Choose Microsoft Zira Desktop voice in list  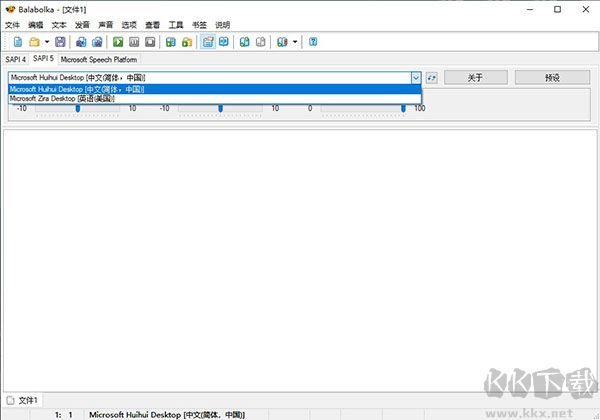point(215,99)
